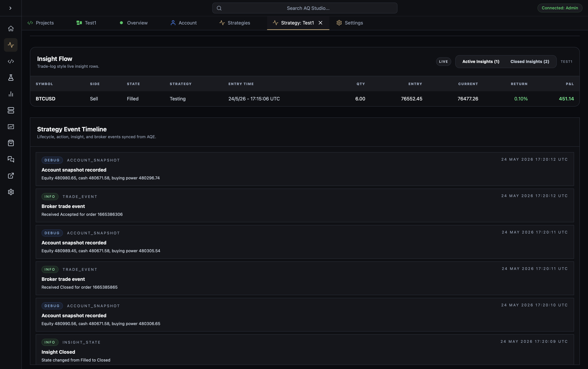Close the Strategy: Test1 tab
The image size is (588, 369).
coord(321,23)
